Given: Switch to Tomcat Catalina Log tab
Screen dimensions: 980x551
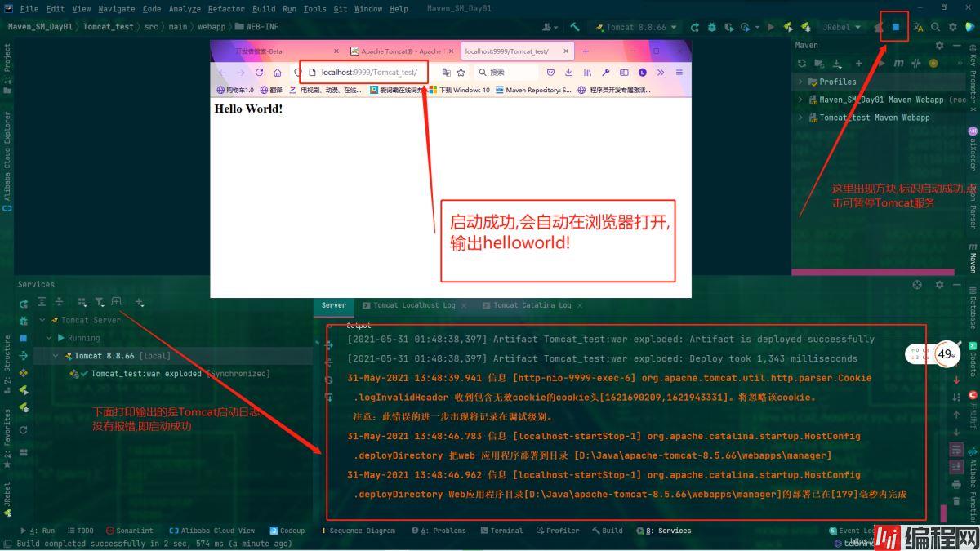Looking at the screenshot, I should click(x=531, y=305).
